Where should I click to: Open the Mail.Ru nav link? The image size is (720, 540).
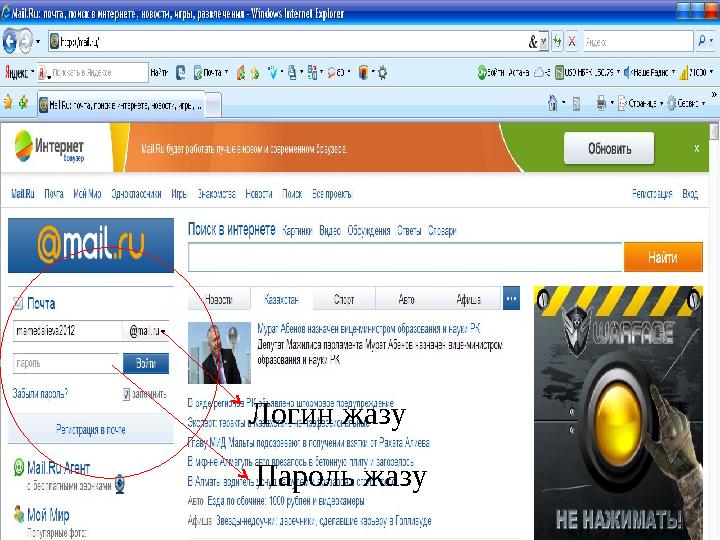pyautogui.click(x=23, y=194)
